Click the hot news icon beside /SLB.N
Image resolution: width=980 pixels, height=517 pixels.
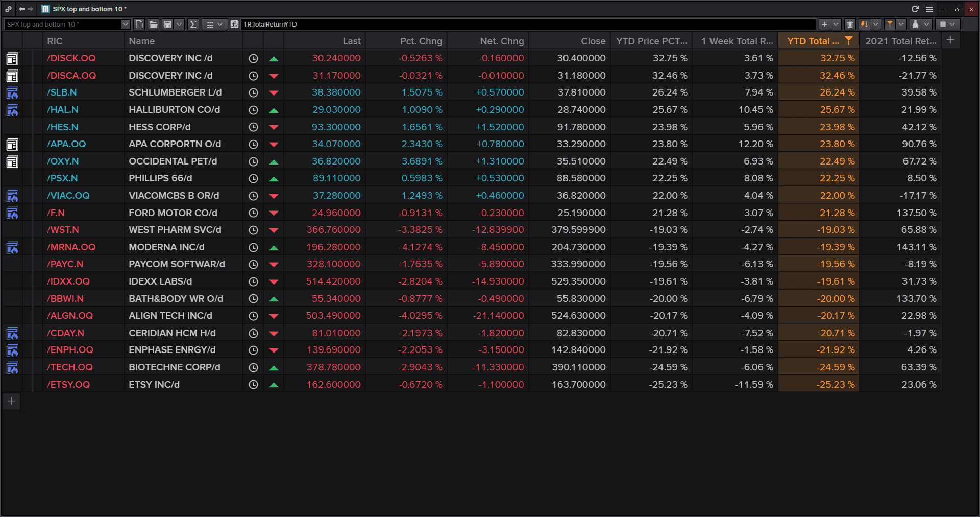click(12, 93)
